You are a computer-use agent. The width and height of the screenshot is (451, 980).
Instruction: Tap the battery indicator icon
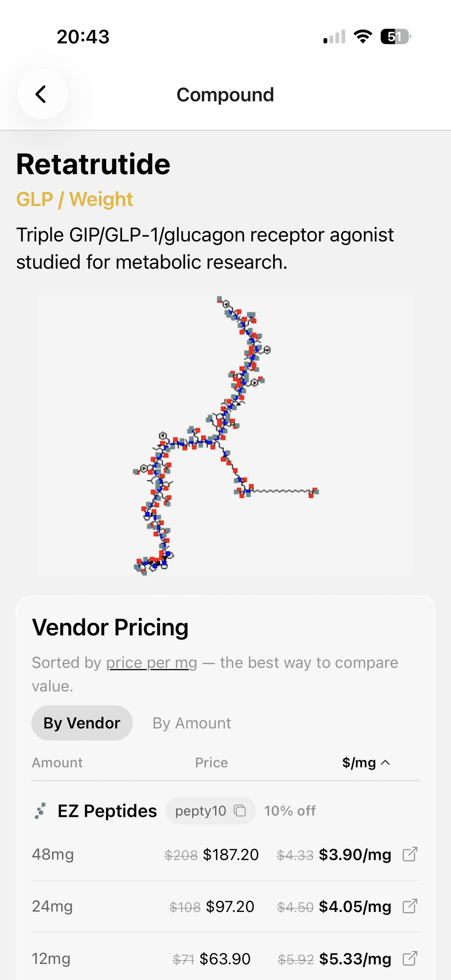point(395,37)
